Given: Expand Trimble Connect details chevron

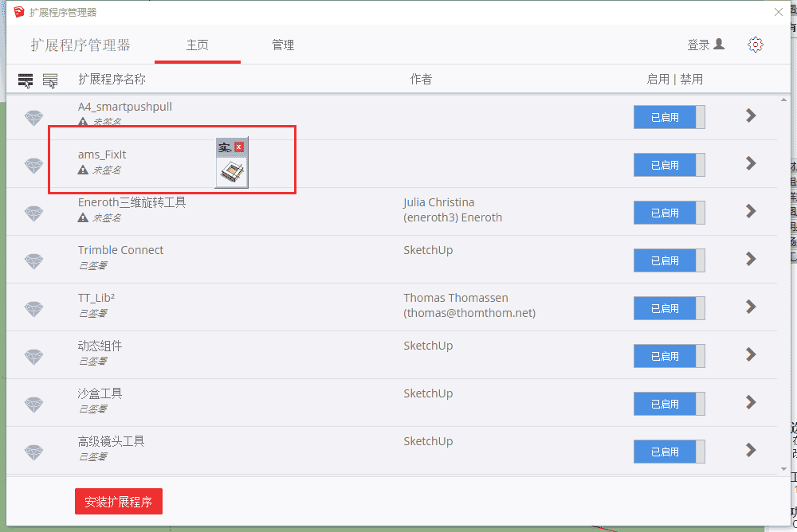Looking at the screenshot, I should 751,259.
